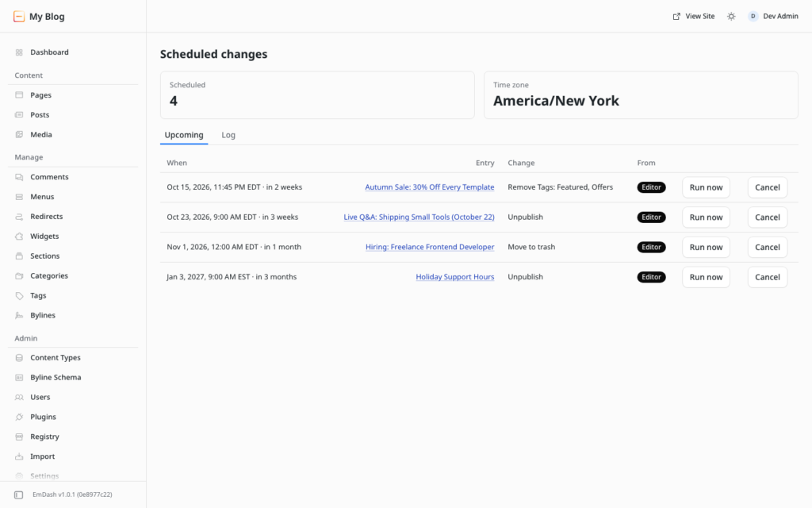Click Editor badge in Holiday Support row
This screenshot has height=508, width=812.
(x=651, y=277)
